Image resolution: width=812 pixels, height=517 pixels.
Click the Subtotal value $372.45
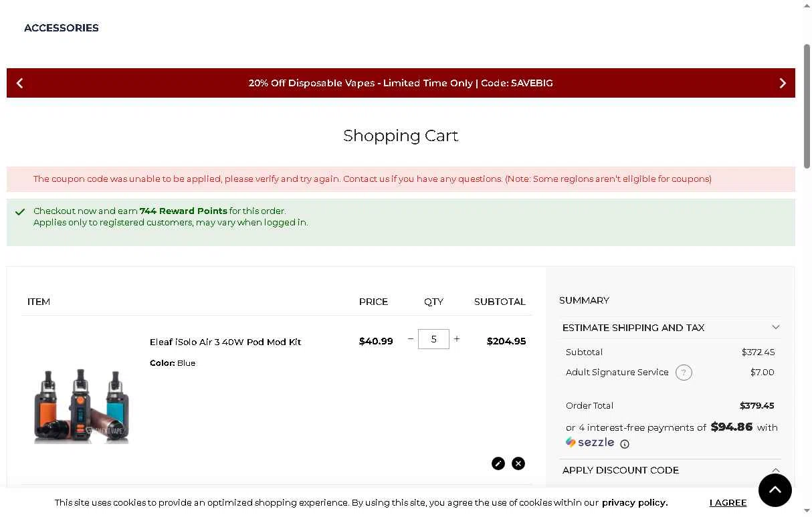point(758,352)
